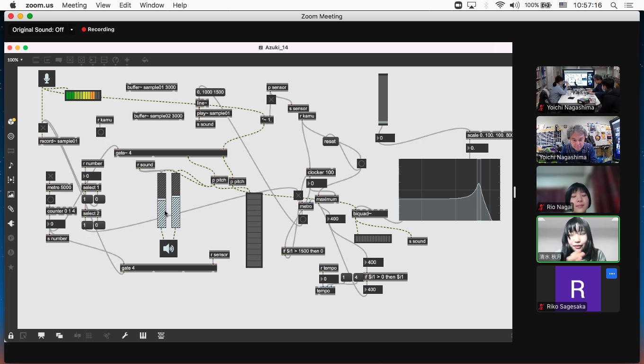Click the dial icon in patcher top toolbar

pos(116,60)
